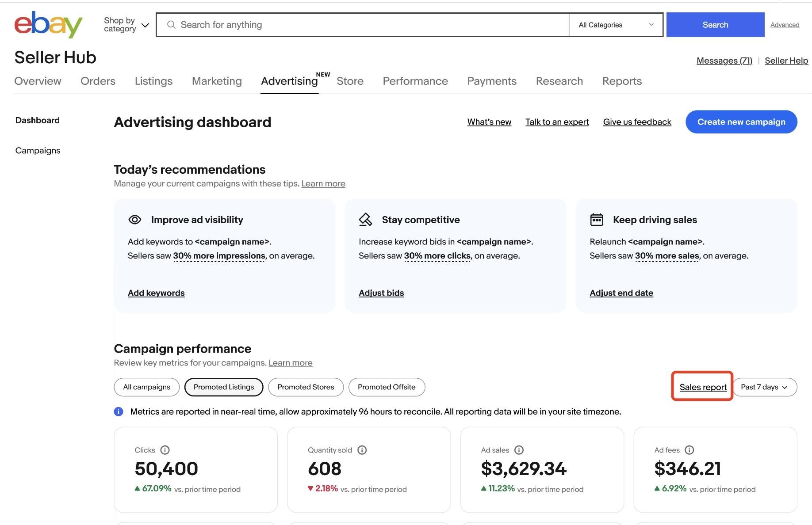The image size is (812, 525).
Task: Open the Advertising tab
Action: click(x=289, y=81)
